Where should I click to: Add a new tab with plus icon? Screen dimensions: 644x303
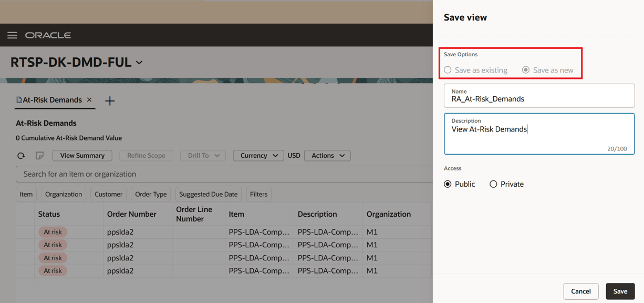[110, 100]
